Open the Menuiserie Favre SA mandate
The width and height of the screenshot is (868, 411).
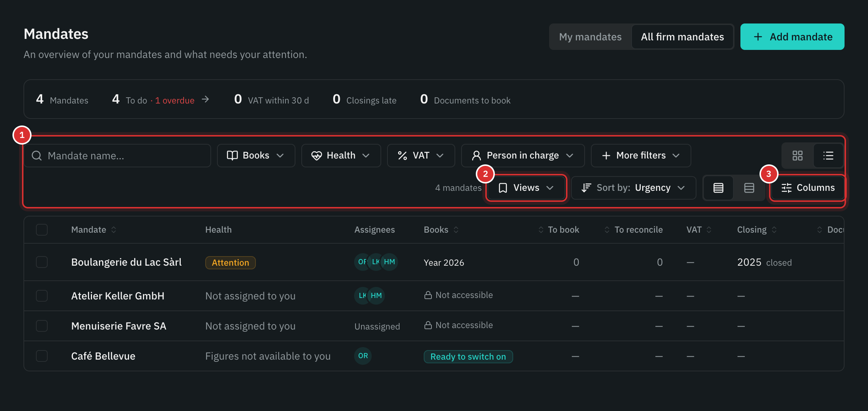click(x=119, y=326)
